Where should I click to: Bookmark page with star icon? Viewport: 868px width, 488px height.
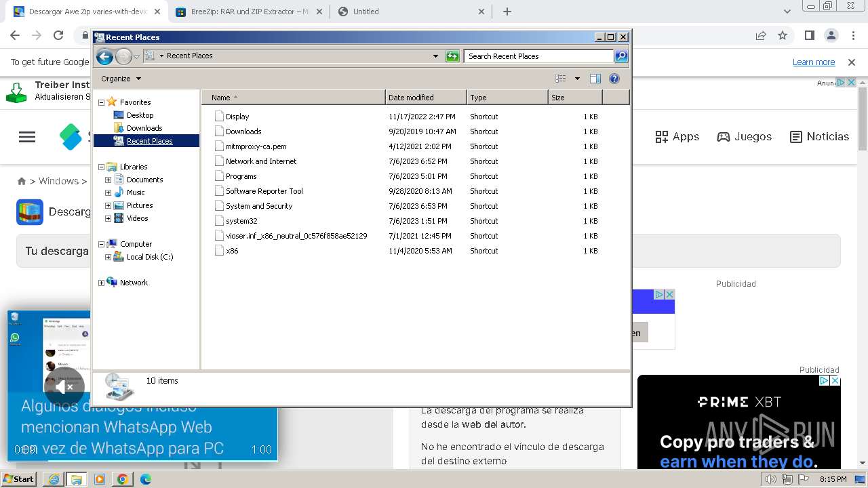pos(783,35)
